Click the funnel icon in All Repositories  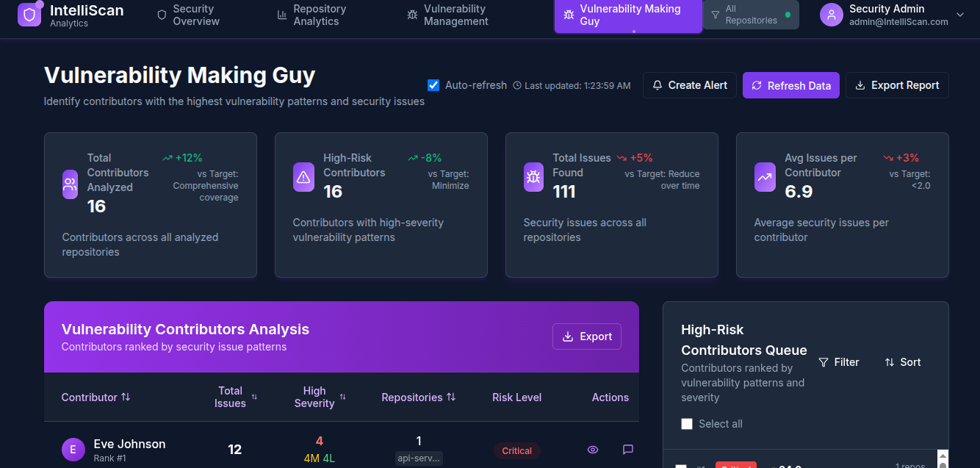pyautogui.click(x=716, y=15)
